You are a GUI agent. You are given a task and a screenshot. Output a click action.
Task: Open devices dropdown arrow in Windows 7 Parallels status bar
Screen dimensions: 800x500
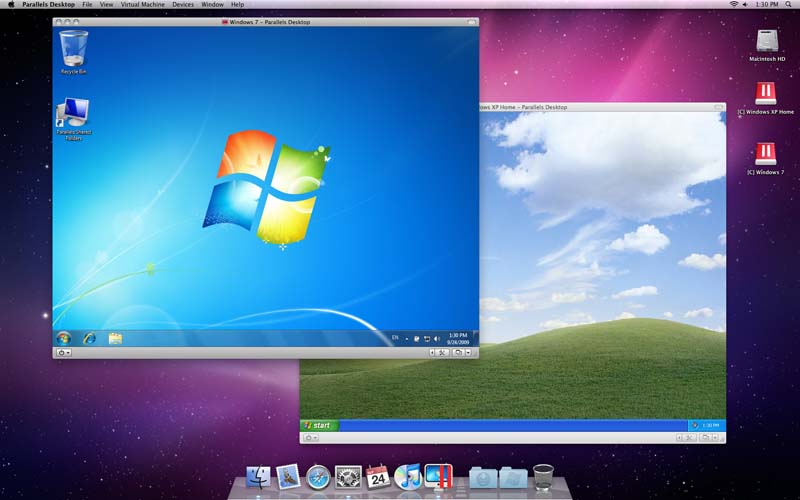468,353
